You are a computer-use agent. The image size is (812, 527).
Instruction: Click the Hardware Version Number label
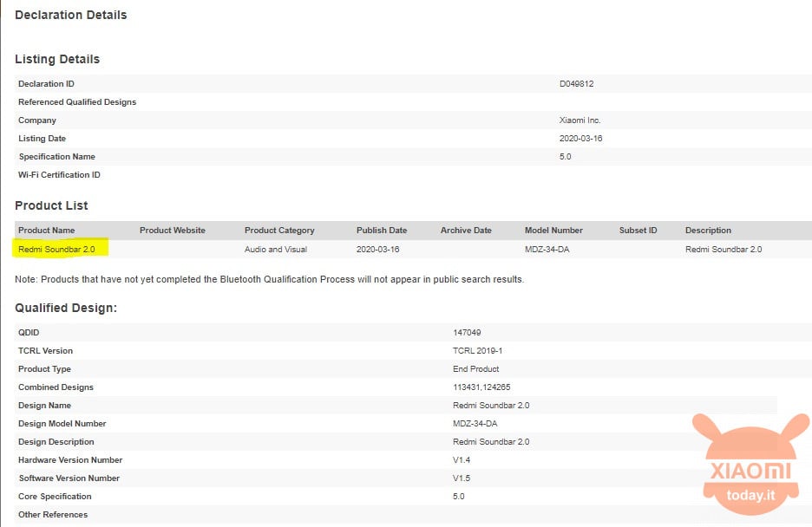coord(70,459)
